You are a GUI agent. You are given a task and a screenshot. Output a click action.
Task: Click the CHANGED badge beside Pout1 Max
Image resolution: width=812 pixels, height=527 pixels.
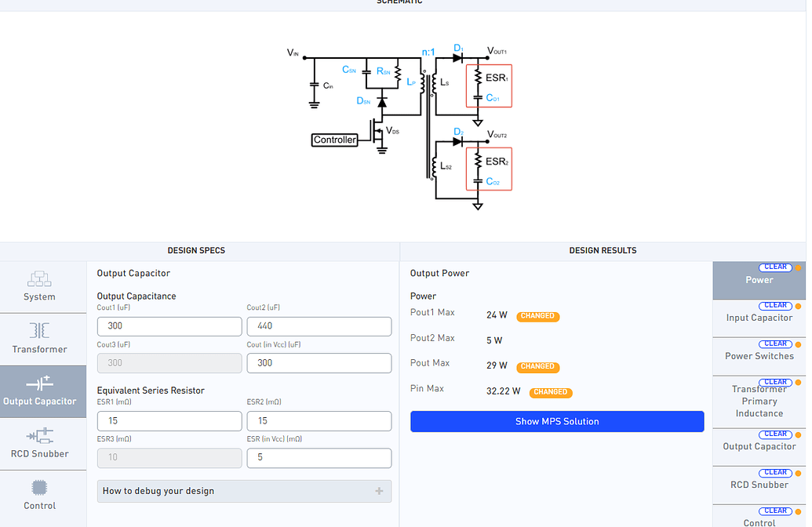537,317
